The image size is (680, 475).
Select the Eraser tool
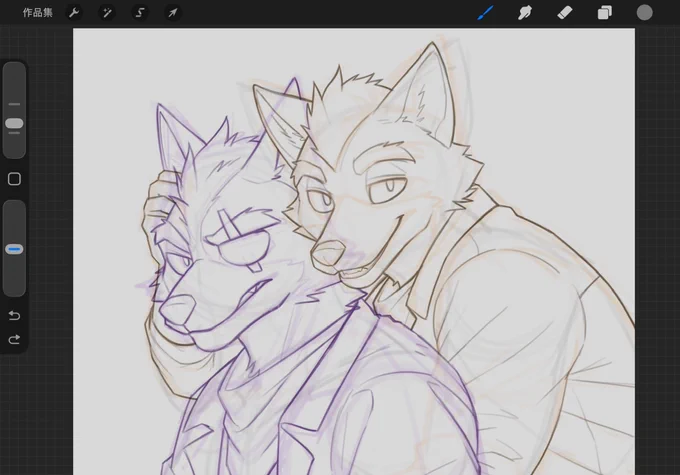(565, 13)
